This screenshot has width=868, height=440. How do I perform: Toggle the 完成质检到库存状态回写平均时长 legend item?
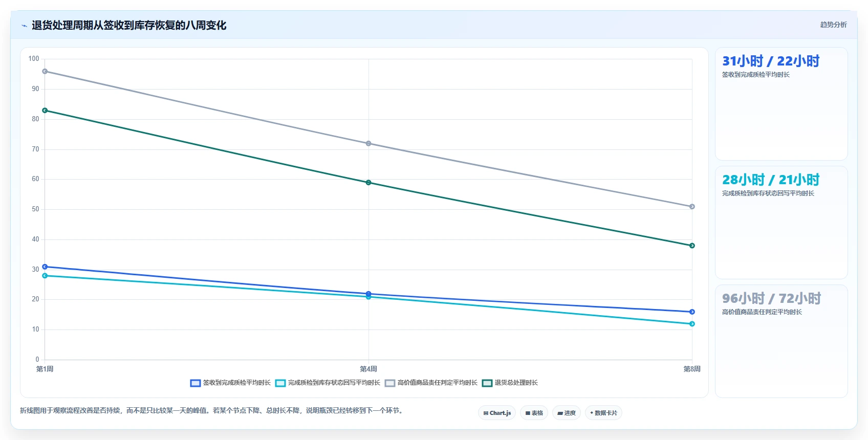328,383
